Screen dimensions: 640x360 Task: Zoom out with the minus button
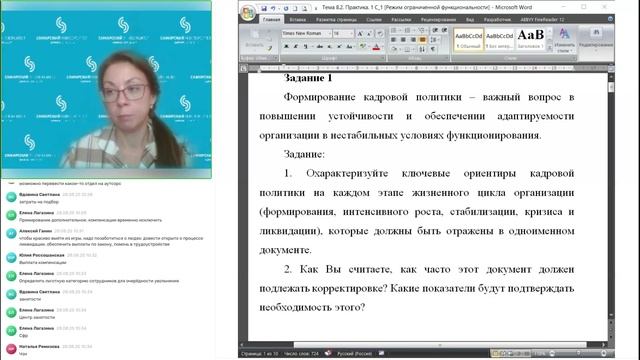pos(552,353)
